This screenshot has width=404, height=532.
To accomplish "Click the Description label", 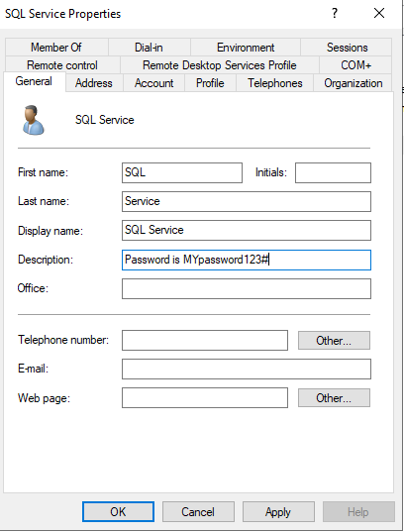I will [x=46, y=260].
